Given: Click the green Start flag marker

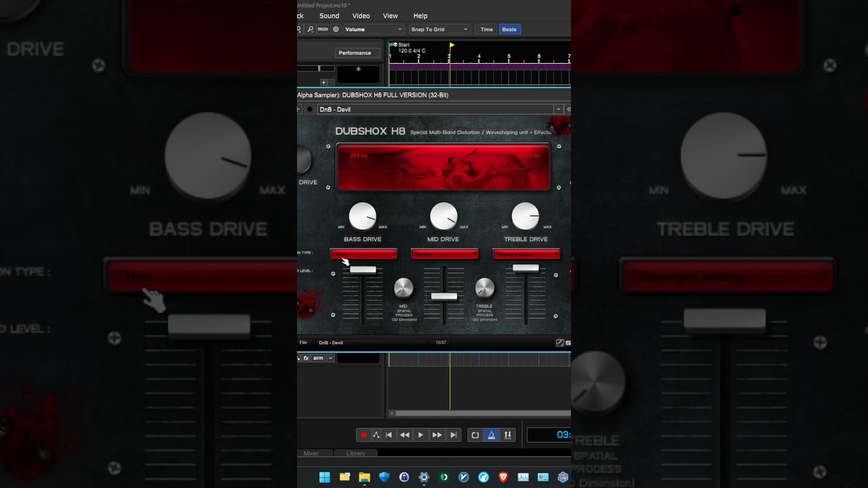Looking at the screenshot, I should [x=392, y=45].
